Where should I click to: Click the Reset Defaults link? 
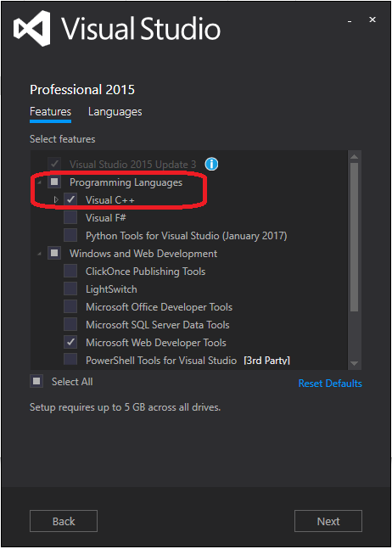[330, 384]
